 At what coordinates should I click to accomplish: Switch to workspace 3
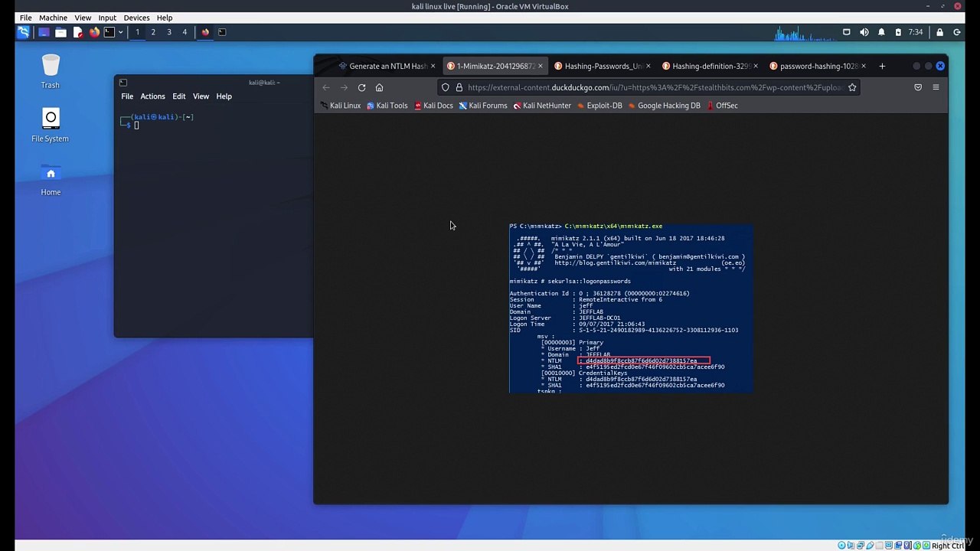pyautogui.click(x=169, y=32)
